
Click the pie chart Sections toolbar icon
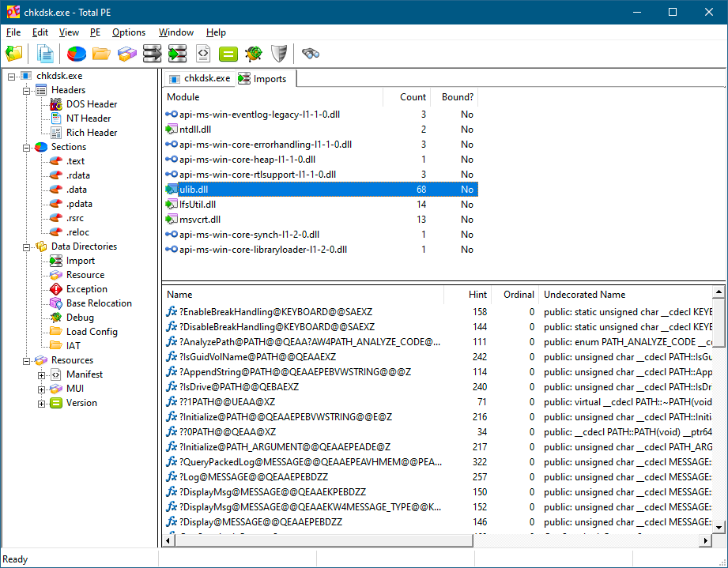(x=76, y=54)
